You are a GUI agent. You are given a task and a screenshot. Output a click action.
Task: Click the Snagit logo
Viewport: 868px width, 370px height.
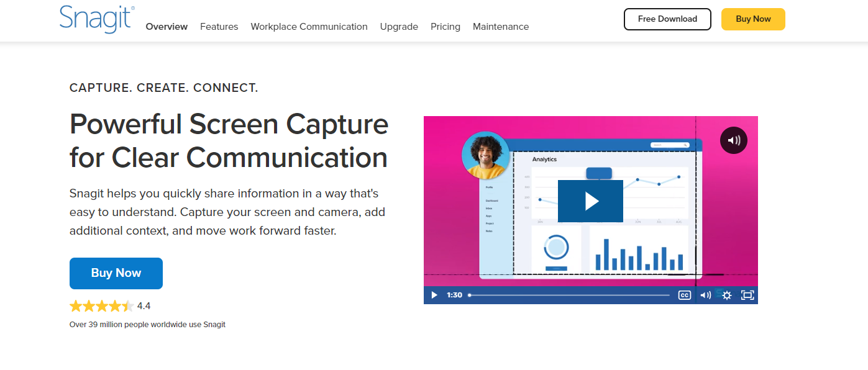(x=97, y=19)
